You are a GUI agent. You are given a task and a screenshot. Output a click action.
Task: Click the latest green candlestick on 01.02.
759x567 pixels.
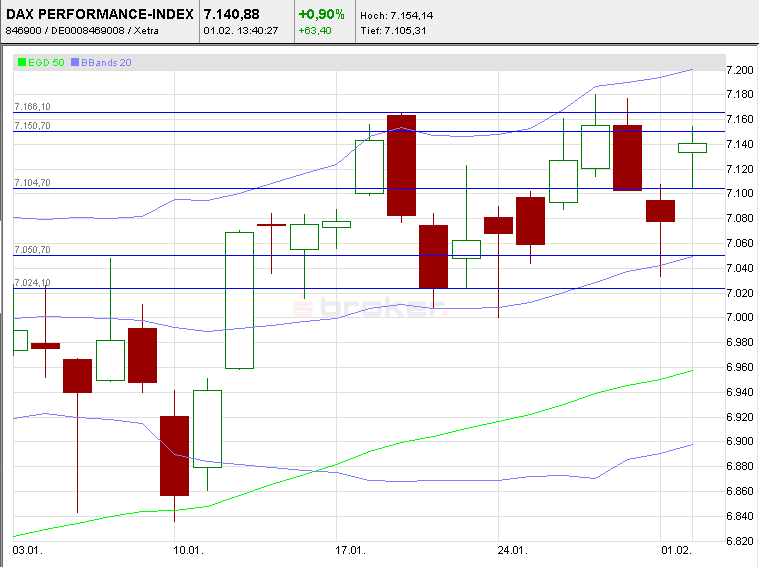click(692, 148)
